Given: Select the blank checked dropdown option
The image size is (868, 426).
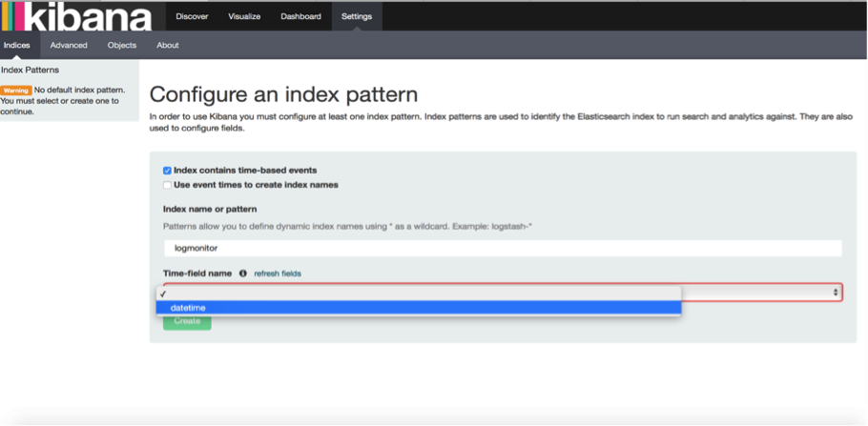Looking at the screenshot, I should coord(419,294).
